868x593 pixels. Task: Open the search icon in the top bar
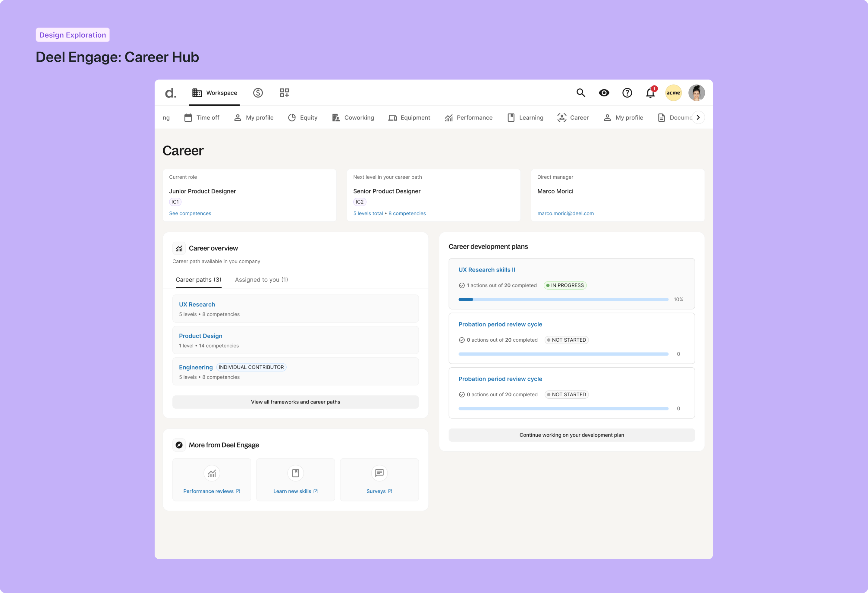click(x=580, y=93)
